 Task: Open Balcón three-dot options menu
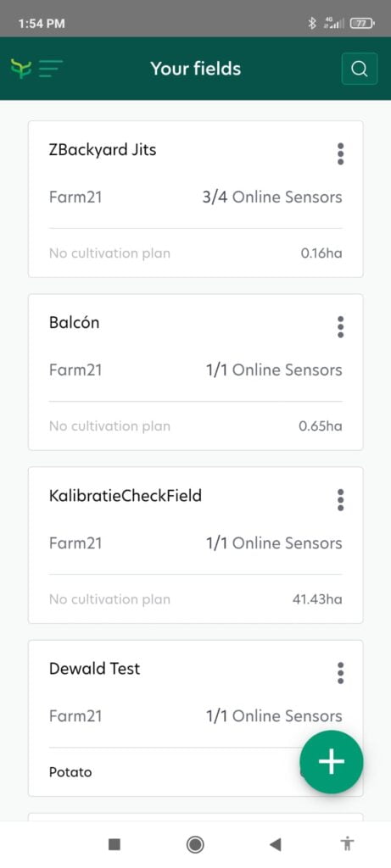point(341,327)
